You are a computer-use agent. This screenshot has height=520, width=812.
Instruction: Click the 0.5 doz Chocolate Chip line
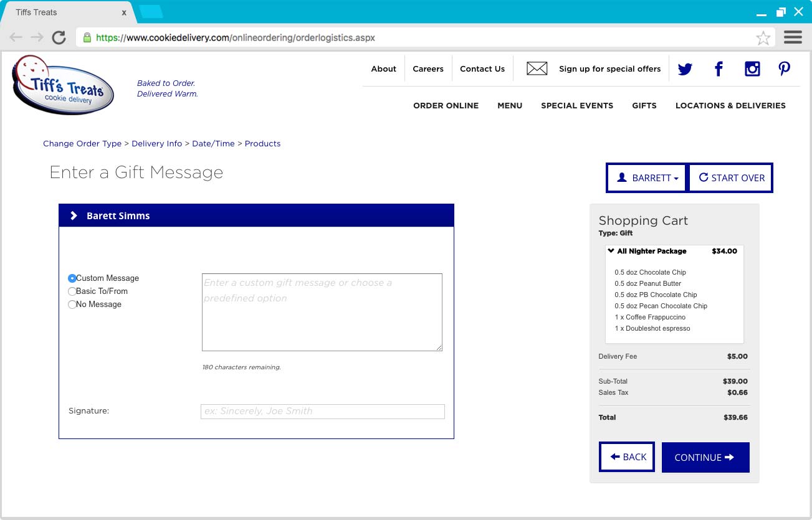(651, 273)
